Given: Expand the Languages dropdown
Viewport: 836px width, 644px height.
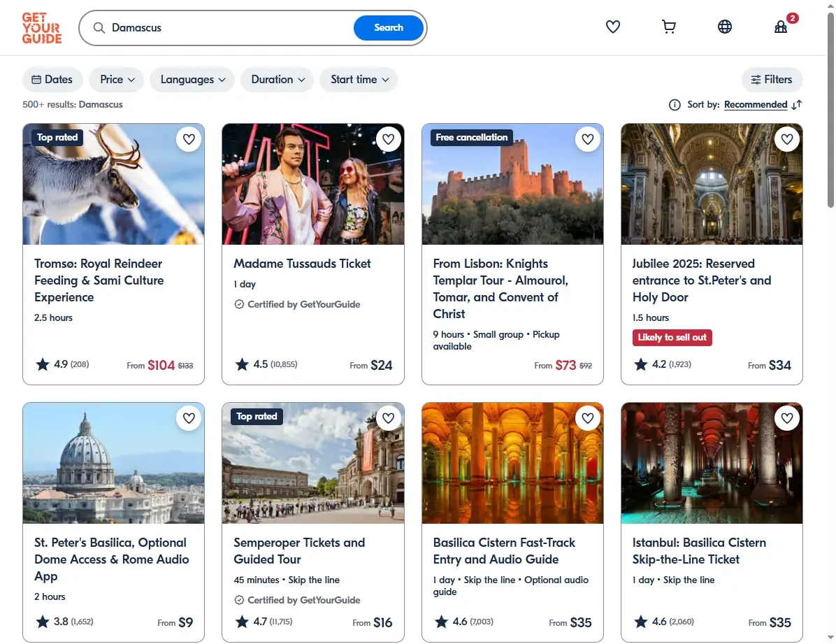Looking at the screenshot, I should 192,80.
